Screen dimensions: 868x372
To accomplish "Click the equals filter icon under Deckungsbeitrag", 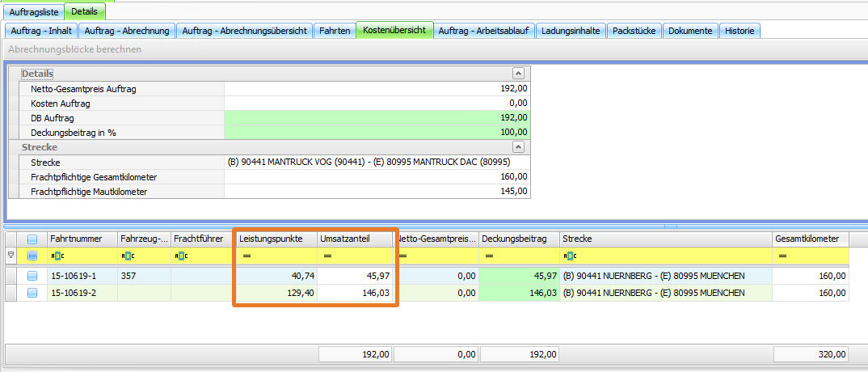I will point(489,256).
